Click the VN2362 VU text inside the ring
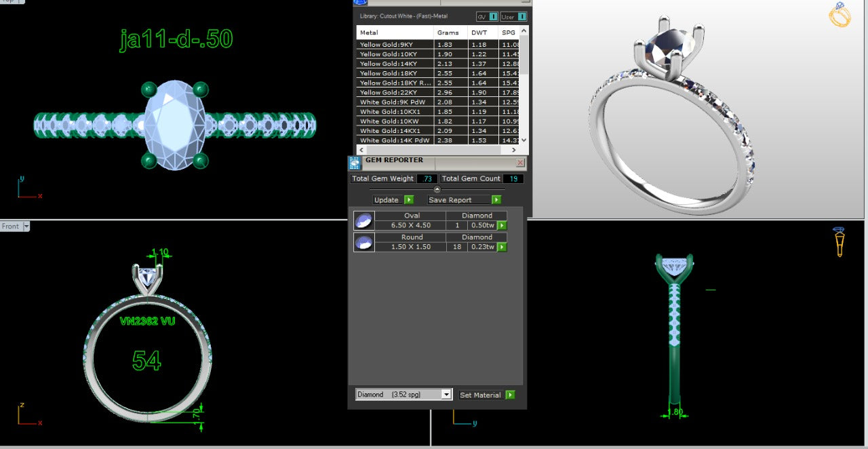868x449 pixels. tap(147, 321)
